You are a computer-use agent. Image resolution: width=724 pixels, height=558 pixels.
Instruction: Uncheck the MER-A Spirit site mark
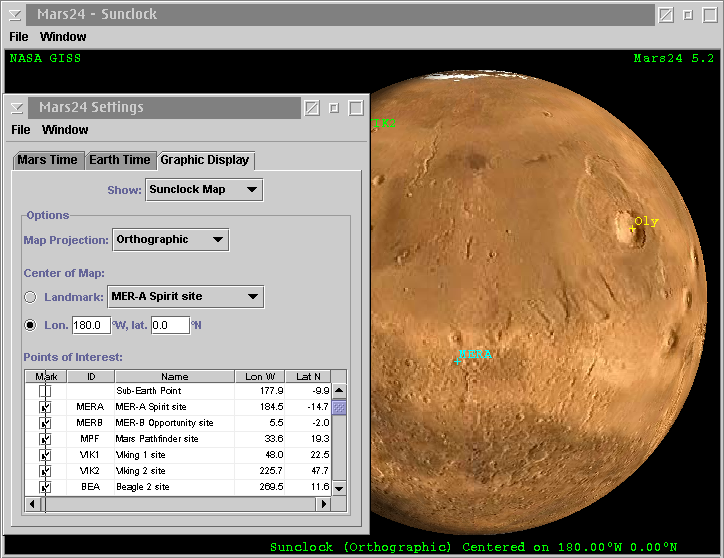pyautogui.click(x=45, y=407)
